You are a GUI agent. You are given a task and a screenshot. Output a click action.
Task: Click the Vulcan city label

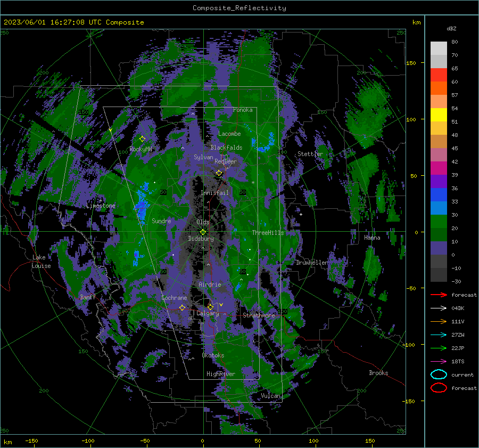[271, 396]
